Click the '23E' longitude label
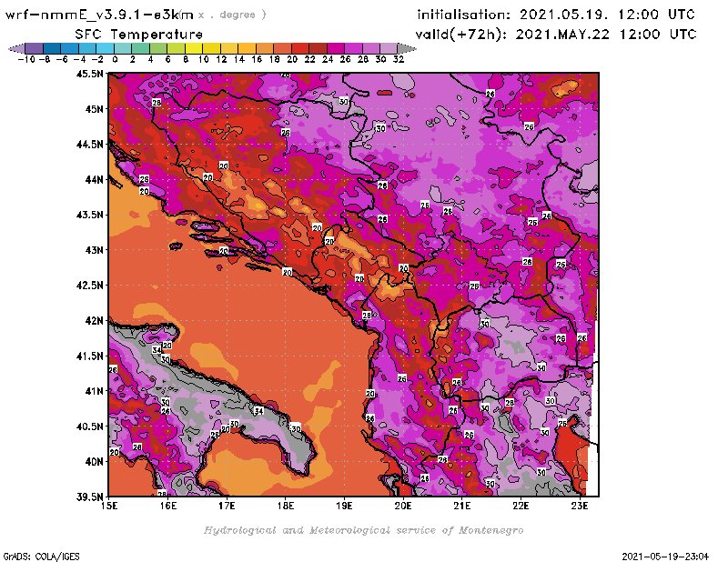The height and width of the screenshot is (562, 728). pyautogui.click(x=580, y=506)
